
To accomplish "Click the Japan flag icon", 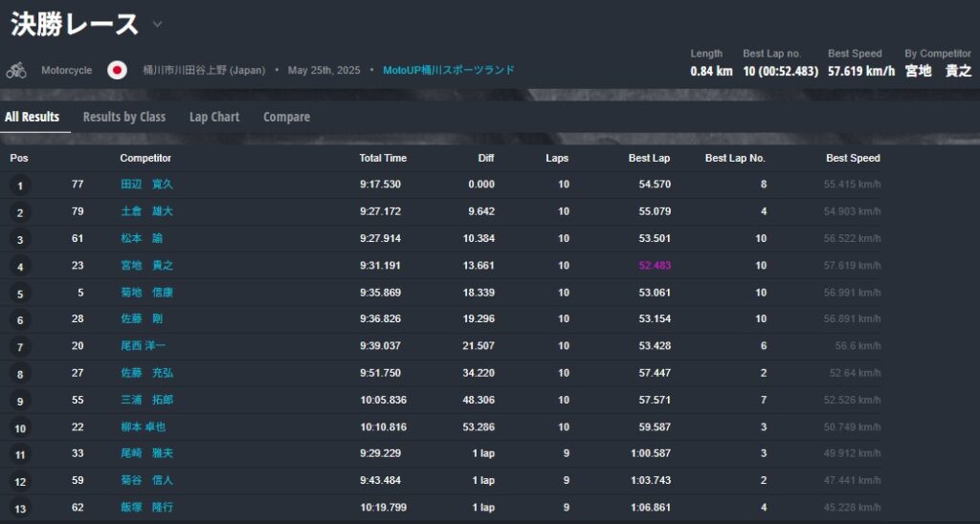I will [x=117, y=70].
